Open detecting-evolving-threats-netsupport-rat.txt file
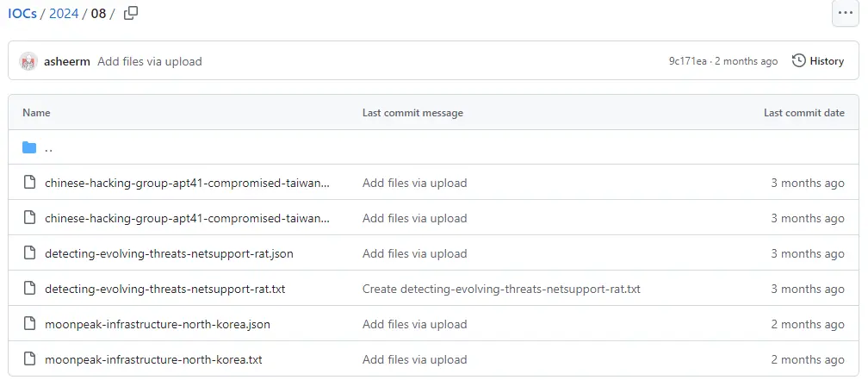The height and width of the screenshot is (380, 868). point(164,289)
